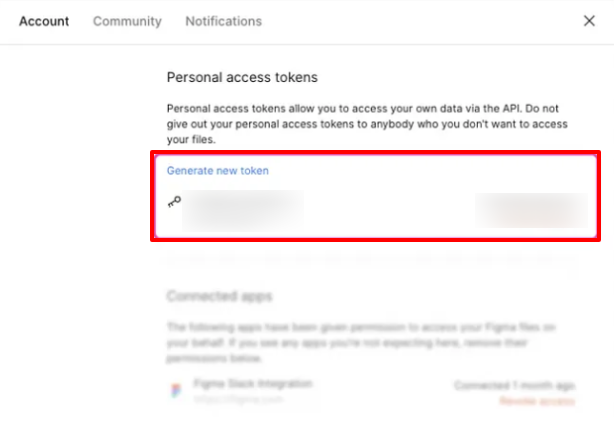Click the blurred token details on the right
Viewport: 614px width, 427px height.
528,208
